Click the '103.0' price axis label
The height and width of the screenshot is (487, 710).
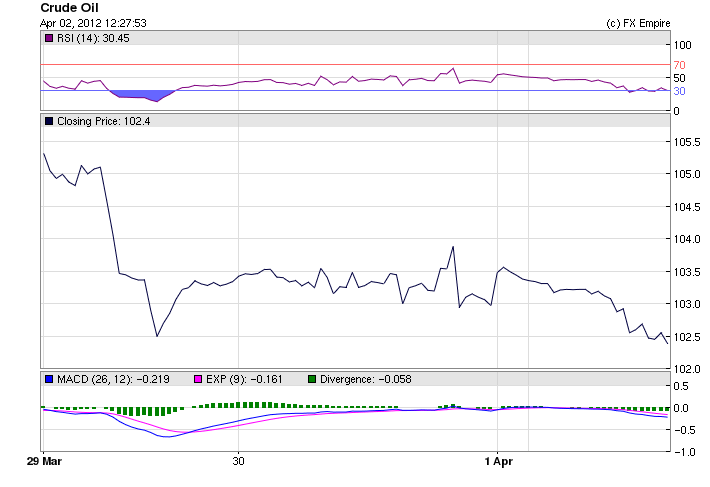tap(687, 305)
